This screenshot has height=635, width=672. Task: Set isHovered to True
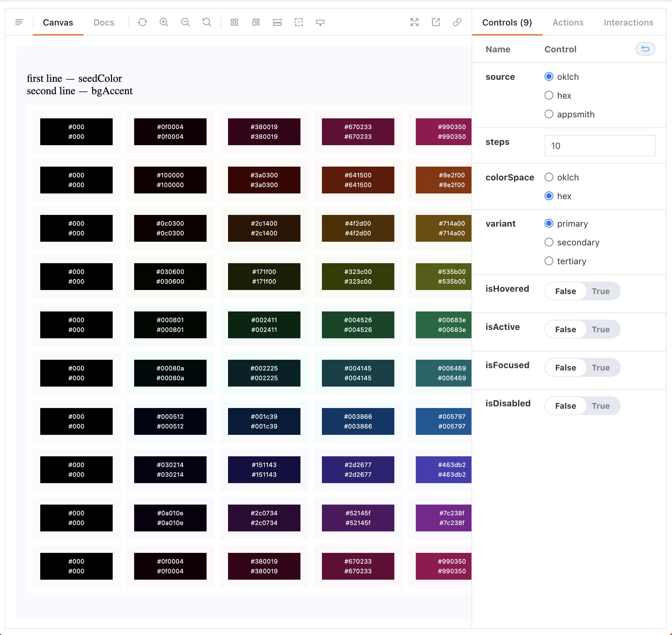601,291
